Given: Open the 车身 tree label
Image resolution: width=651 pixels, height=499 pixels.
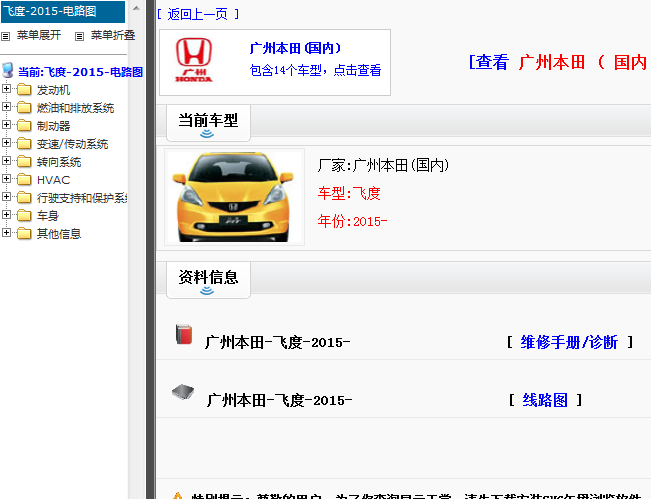Looking at the screenshot, I should click(x=48, y=216).
